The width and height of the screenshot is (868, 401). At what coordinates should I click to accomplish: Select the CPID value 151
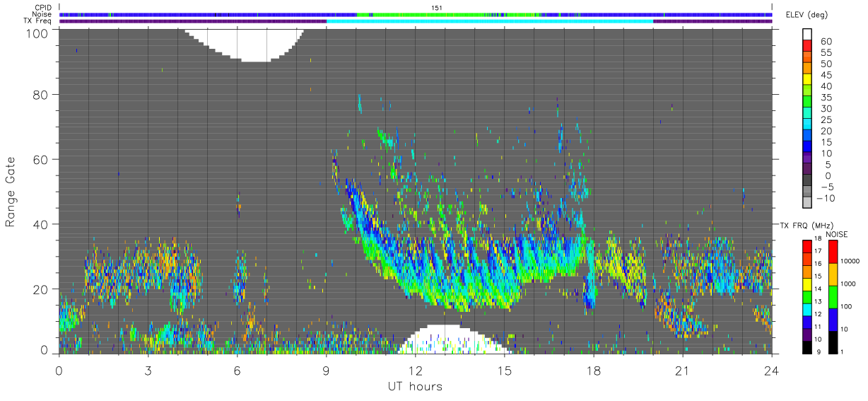tap(437, 7)
